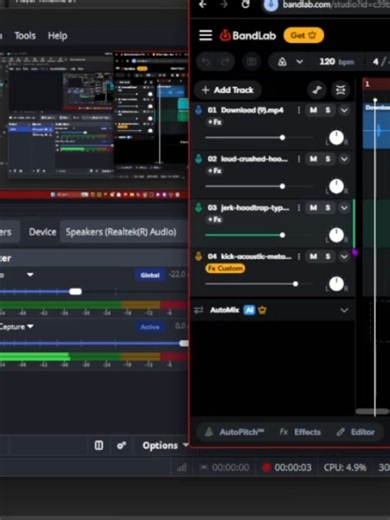The height and width of the screenshot is (520, 390).
Task: Click the pan knob of track 01
Action: click(x=336, y=138)
